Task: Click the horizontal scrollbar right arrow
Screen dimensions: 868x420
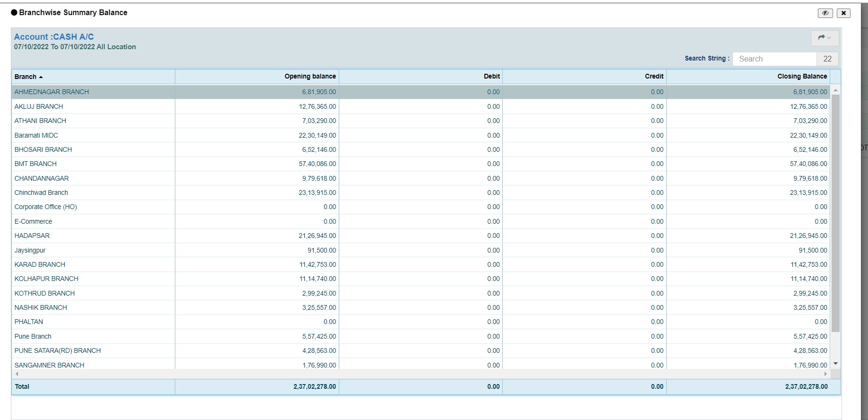Action: [825, 374]
